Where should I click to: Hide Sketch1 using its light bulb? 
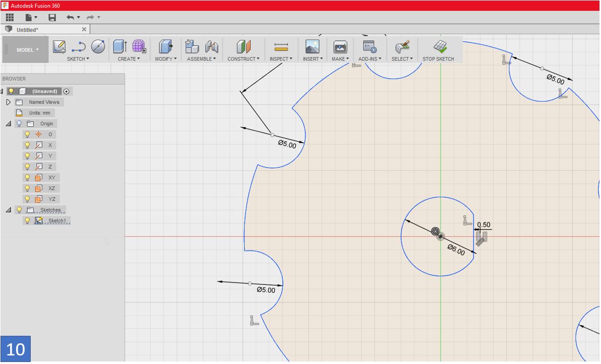click(x=28, y=221)
